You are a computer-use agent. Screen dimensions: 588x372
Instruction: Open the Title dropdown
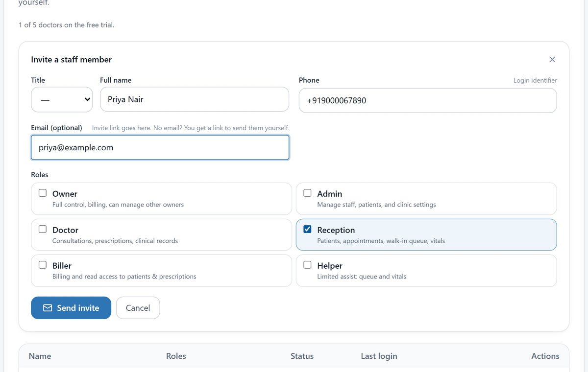[x=62, y=99]
